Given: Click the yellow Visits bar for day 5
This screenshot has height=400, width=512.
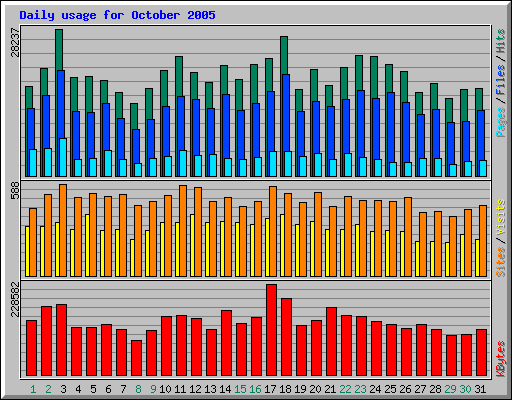Looking at the screenshot, I should tap(87, 245).
